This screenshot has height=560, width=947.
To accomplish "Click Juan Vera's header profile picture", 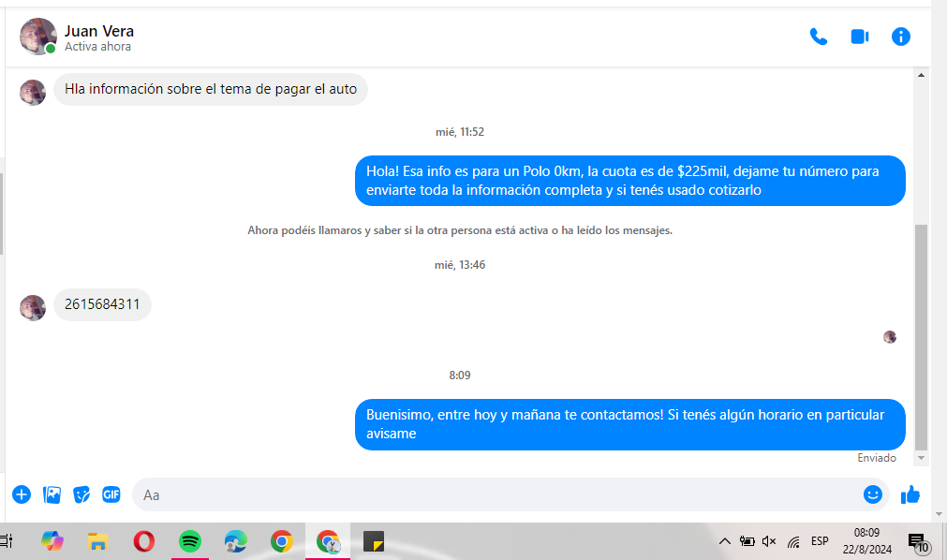I will coord(37,37).
